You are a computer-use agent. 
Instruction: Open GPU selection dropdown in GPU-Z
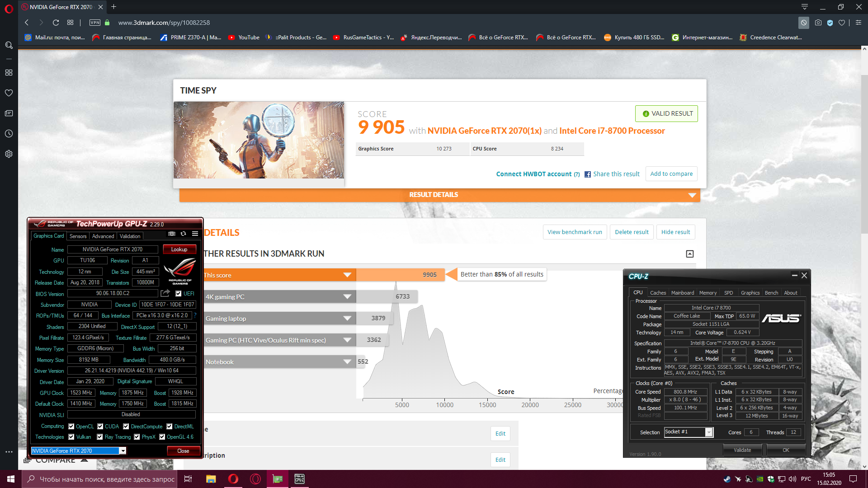(x=123, y=451)
